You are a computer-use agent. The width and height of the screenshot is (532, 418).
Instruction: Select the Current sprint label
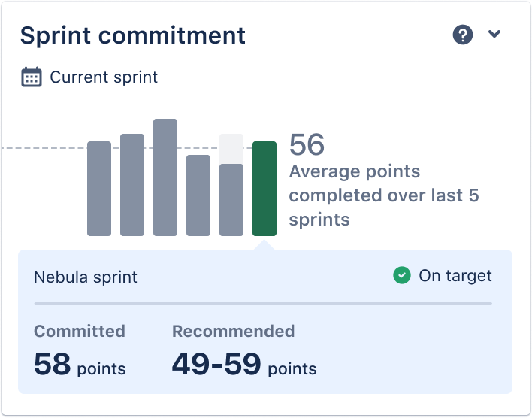coord(104,77)
